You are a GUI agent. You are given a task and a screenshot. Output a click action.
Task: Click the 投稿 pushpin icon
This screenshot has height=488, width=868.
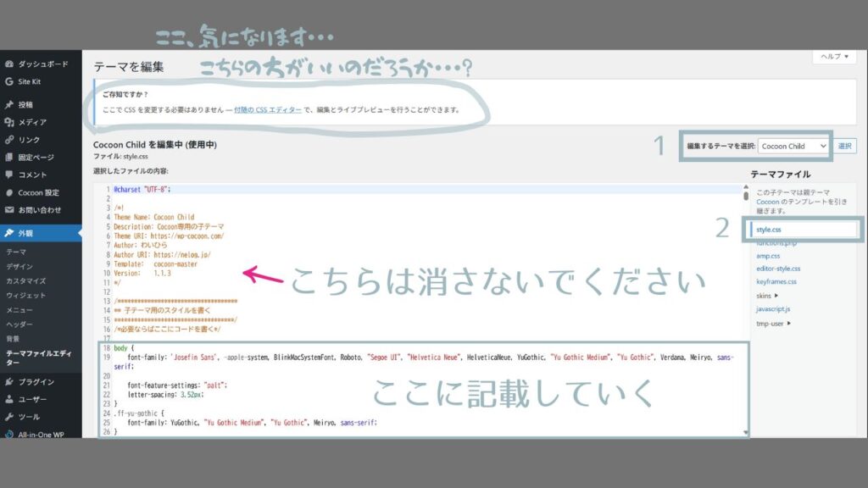click(x=8, y=104)
